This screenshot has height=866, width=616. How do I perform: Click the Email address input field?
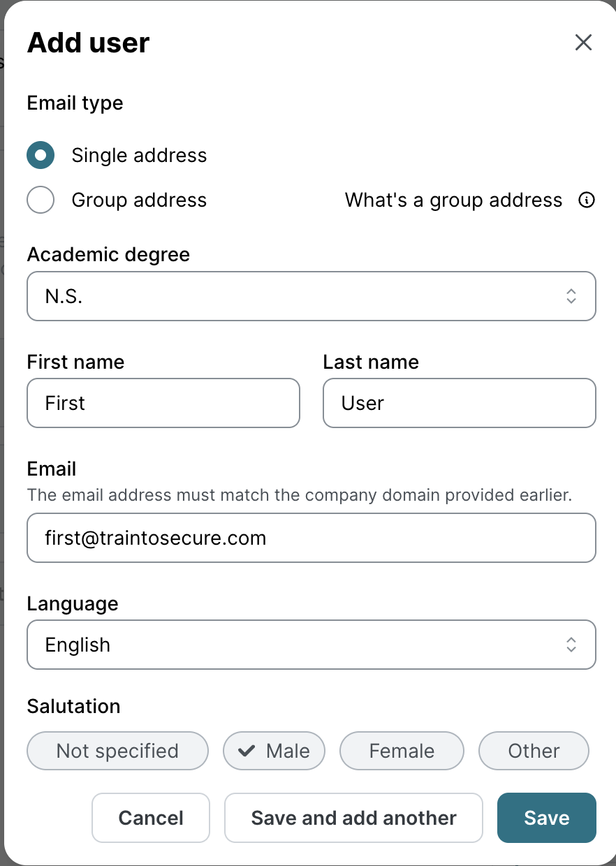tap(311, 538)
